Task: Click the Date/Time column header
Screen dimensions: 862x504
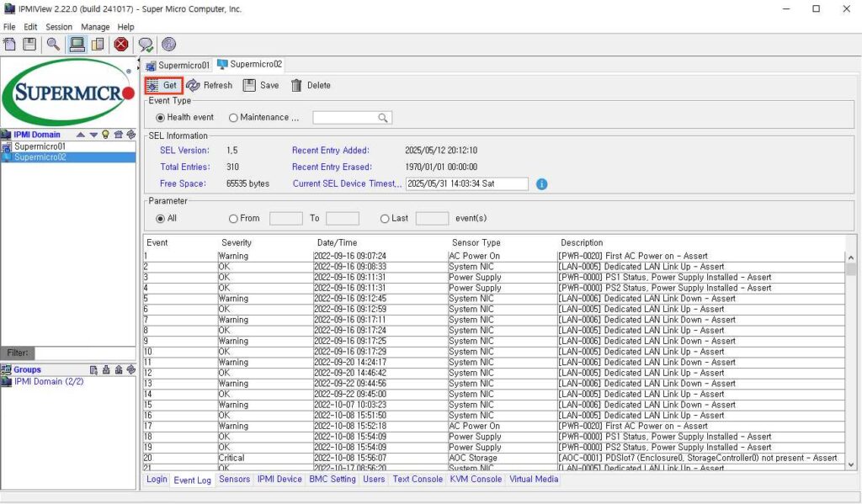Action: (337, 243)
